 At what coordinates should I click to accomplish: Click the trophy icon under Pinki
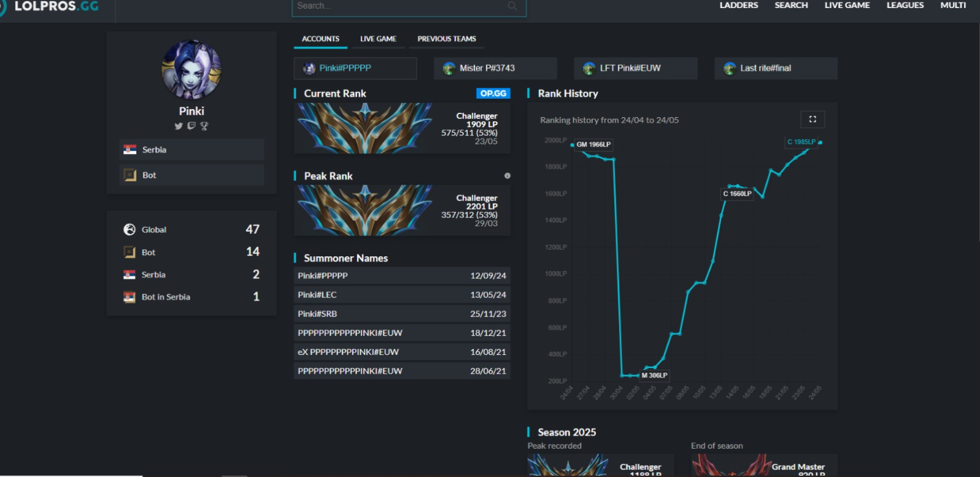204,126
